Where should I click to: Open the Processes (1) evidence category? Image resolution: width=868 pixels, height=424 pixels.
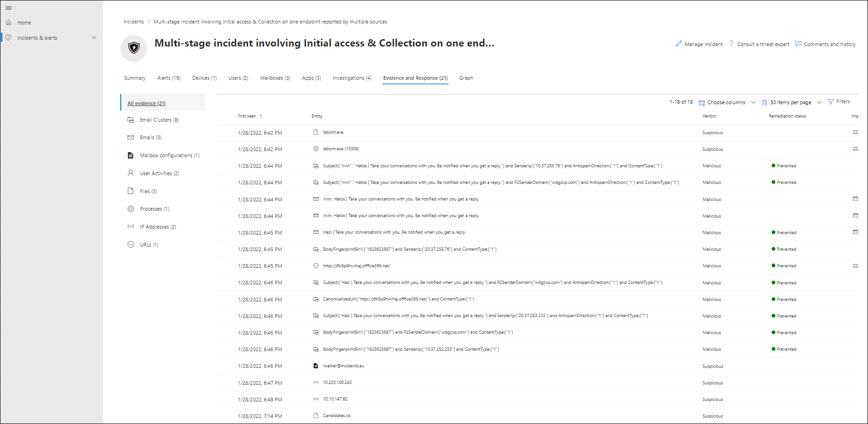tap(154, 209)
